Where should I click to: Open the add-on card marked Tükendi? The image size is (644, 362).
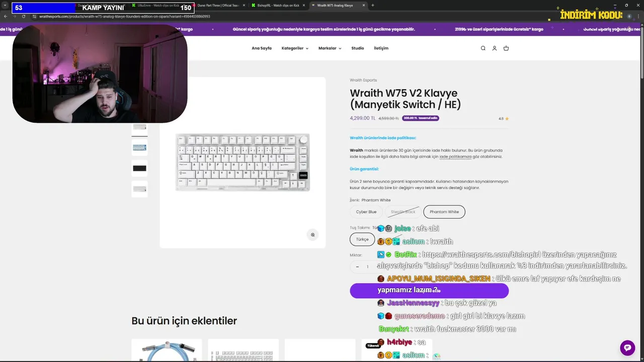pyautogui.click(x=396, y=350)
